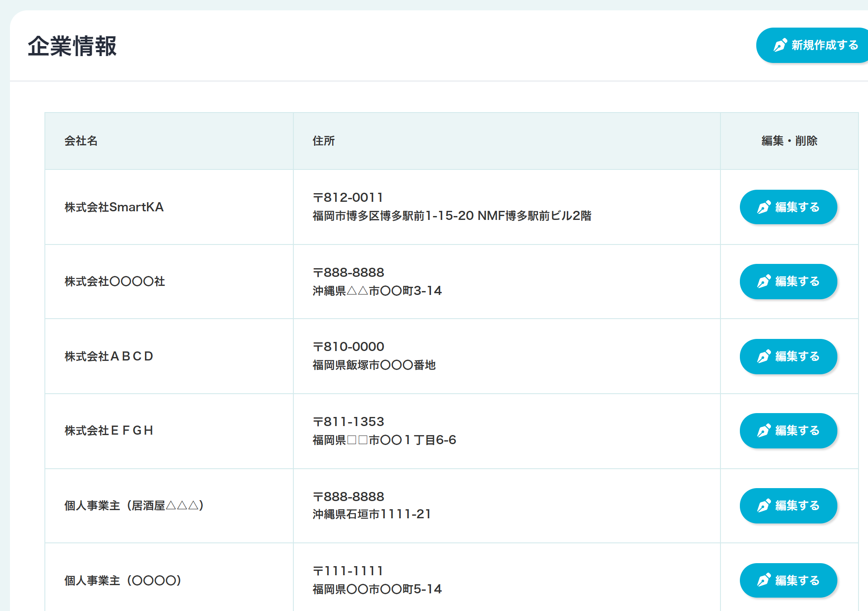Click the 編集・削除 column header

coord(790,141)
